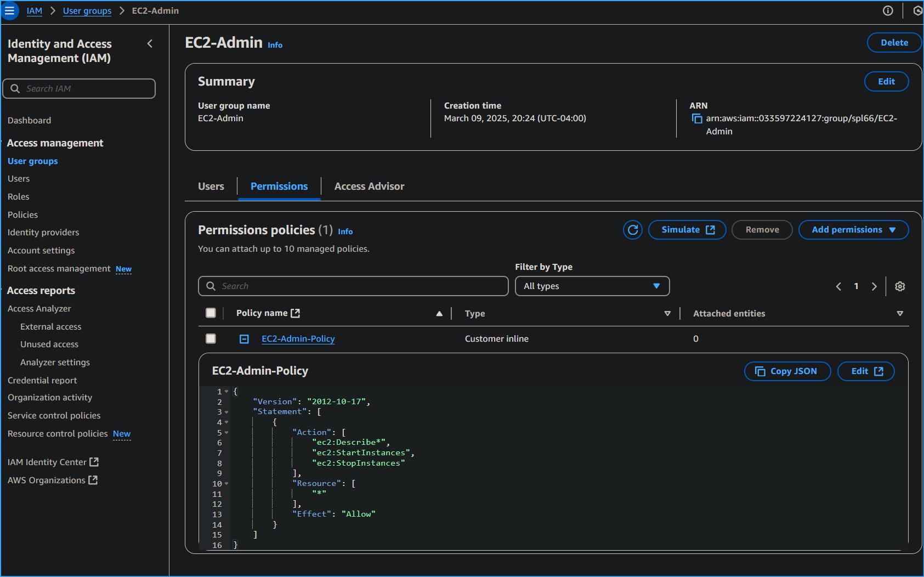Copy the ARN using the copy icon

pyautogui.click(x=696, y=118)
